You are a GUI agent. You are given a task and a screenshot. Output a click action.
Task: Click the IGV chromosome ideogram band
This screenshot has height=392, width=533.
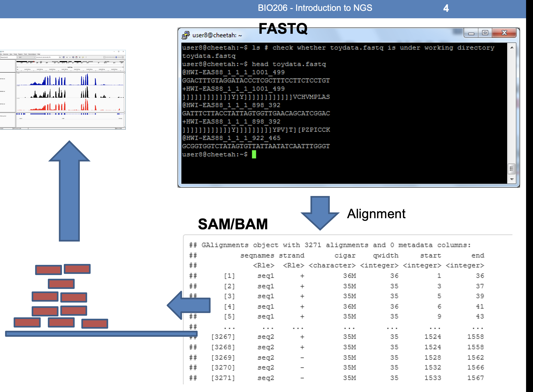click(x=70, y=62)
